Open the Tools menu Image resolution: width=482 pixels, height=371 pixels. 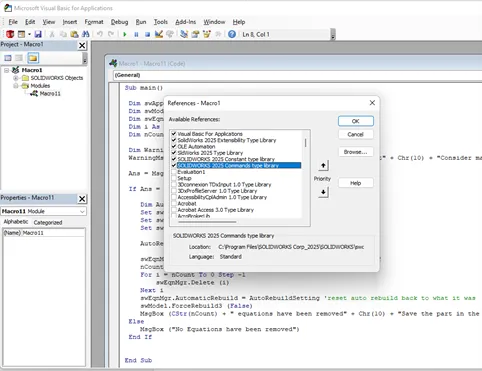(160, 22)
